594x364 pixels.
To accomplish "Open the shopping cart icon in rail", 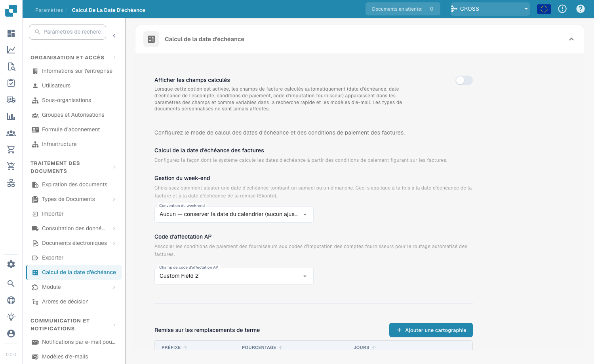I will pyautogui.click(x=11, y=150).
